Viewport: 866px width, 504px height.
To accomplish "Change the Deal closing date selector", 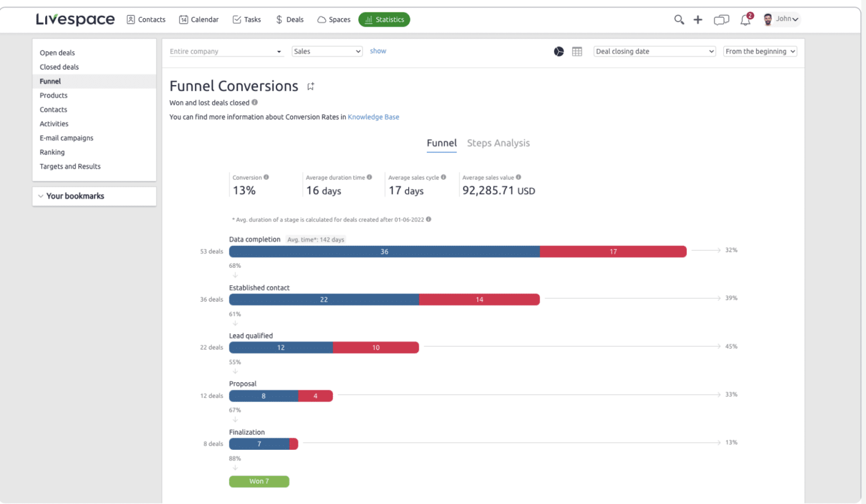I will [654, 51].
